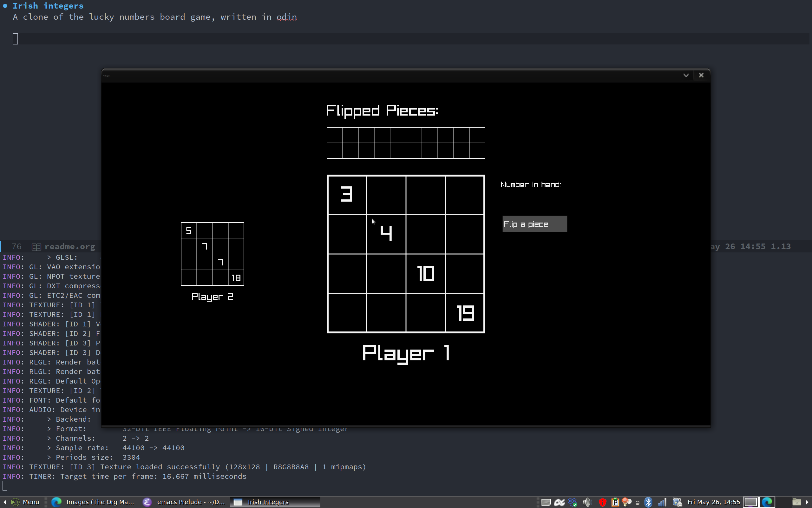This screenshot has height=508, width=812.
Task: Click the Channels 2 -> 2 log line
Action: (x=75, y=438)
